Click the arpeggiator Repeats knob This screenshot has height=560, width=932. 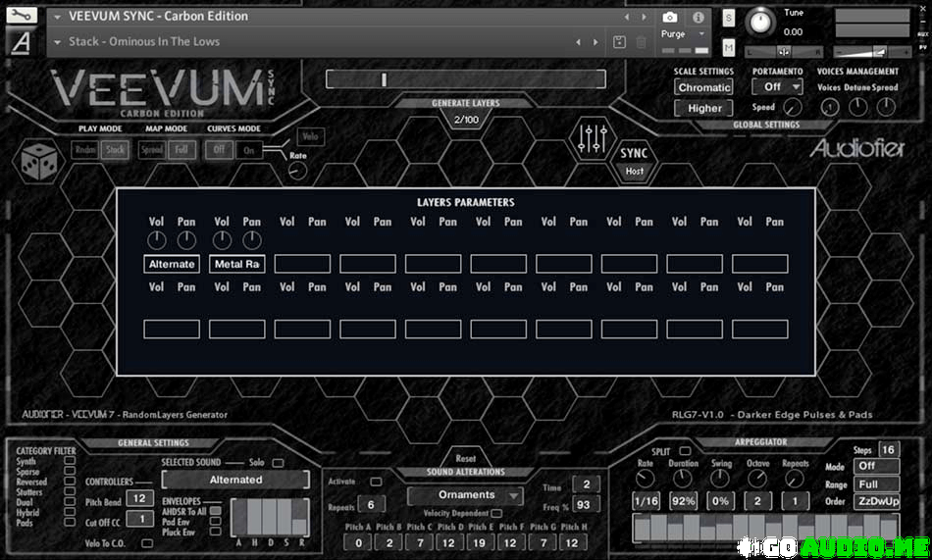coord(795,479)
